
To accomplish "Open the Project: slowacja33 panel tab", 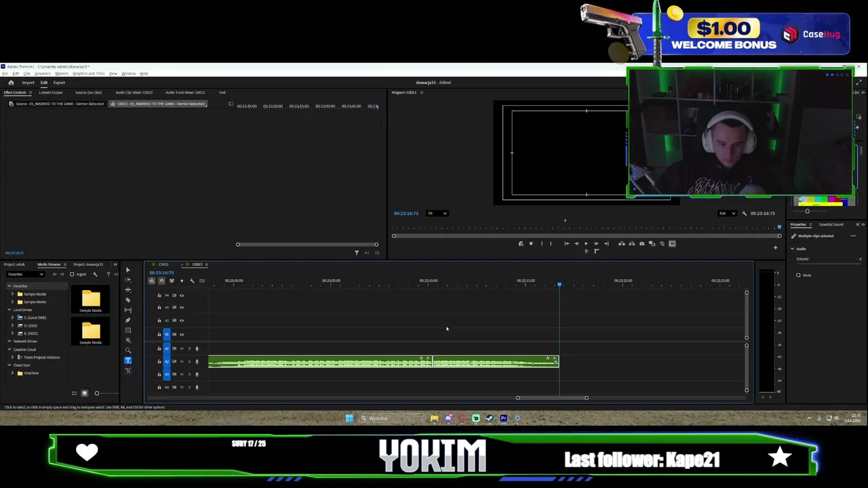I will tap(88, 264).
